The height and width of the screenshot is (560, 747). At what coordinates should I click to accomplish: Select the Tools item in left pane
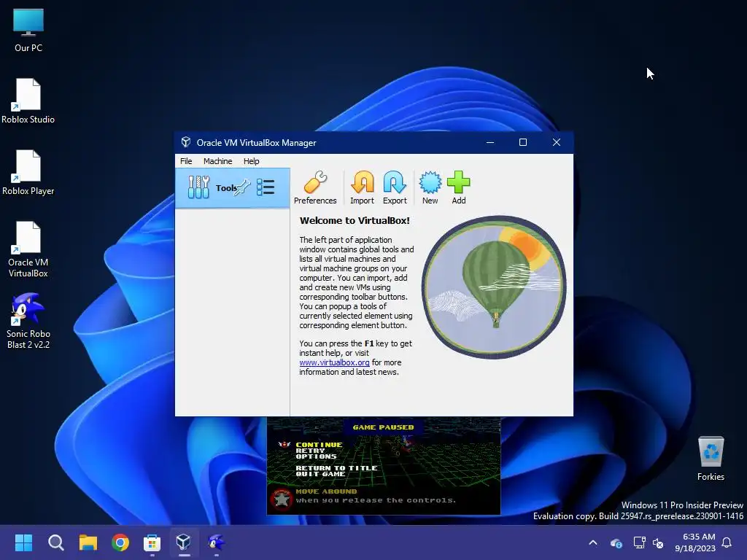click(x=233, y=187)
